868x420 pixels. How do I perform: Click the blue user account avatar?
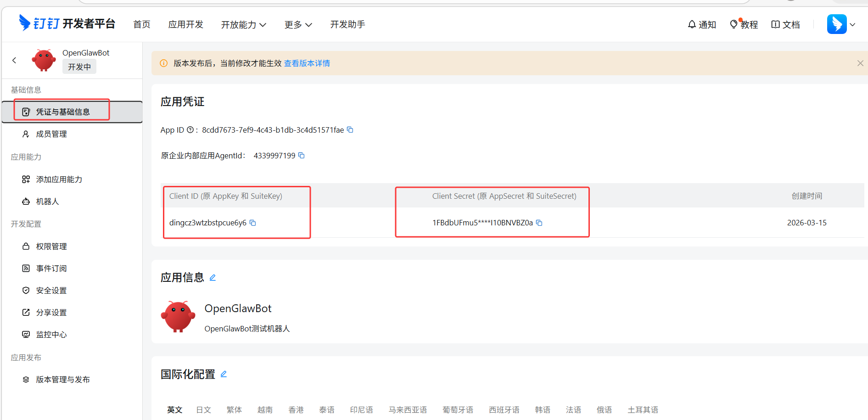[x=837, y=24]
